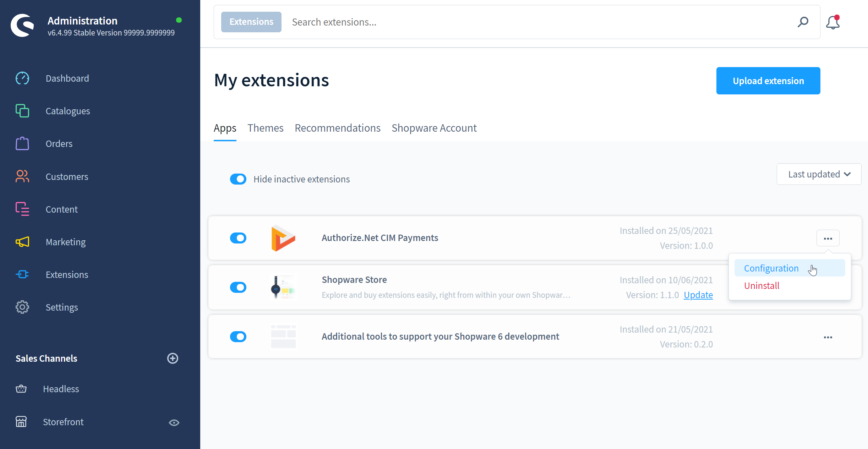Open three-dot menu for Additional tools

click(x=828, y=337)
